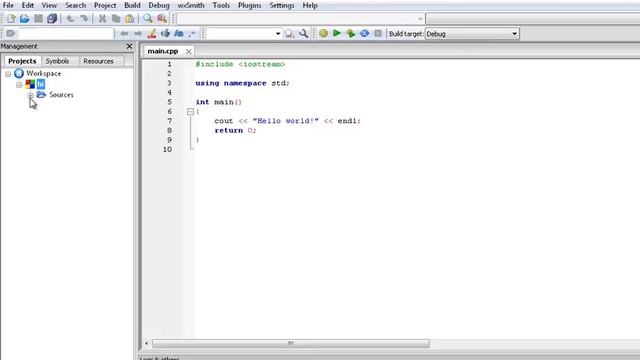Image resolution: width=640 pixels, height=360 pixels.
Task: Click 'using namespace std;' text
Action: [242, 83]
